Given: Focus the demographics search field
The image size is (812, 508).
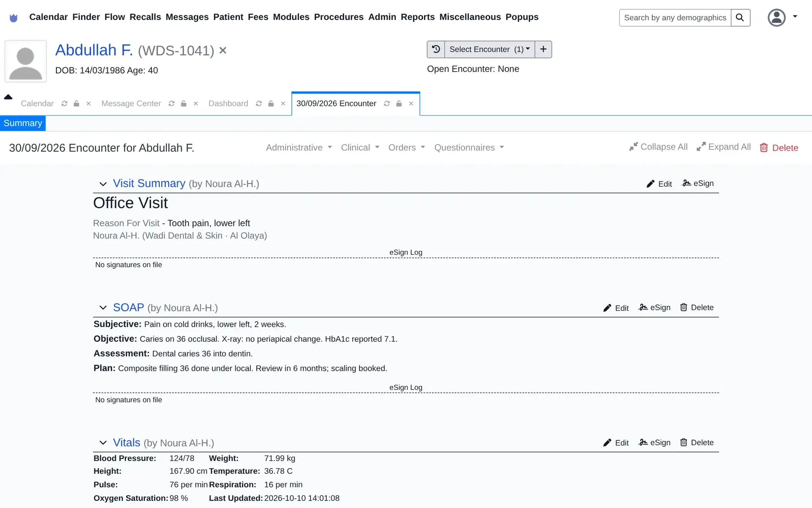Looking at the screenshot, I should click(x=675, y=18).
